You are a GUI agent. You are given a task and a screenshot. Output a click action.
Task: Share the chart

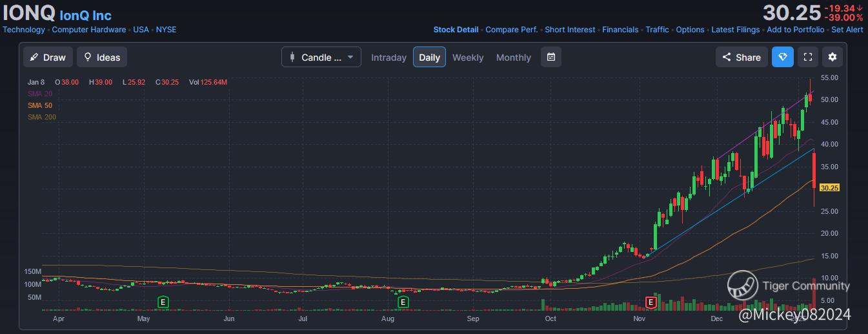pyautogui.click(x=742, y=57)
